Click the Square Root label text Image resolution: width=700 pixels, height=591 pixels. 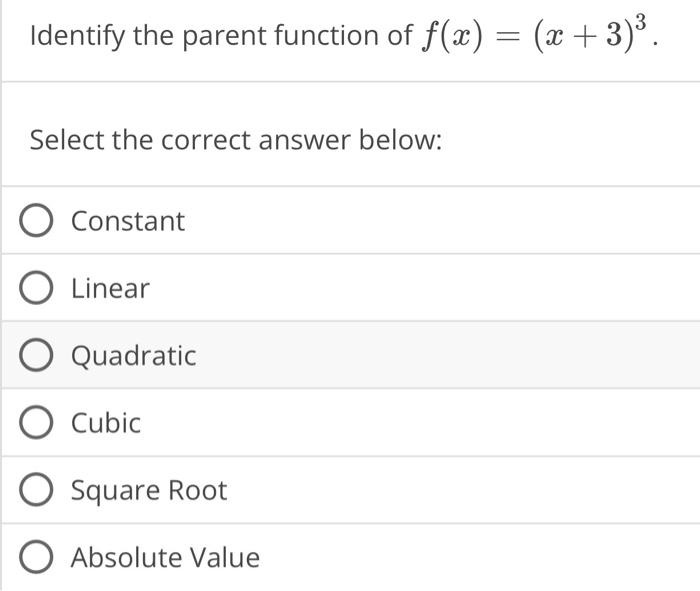tap(149, 491)
